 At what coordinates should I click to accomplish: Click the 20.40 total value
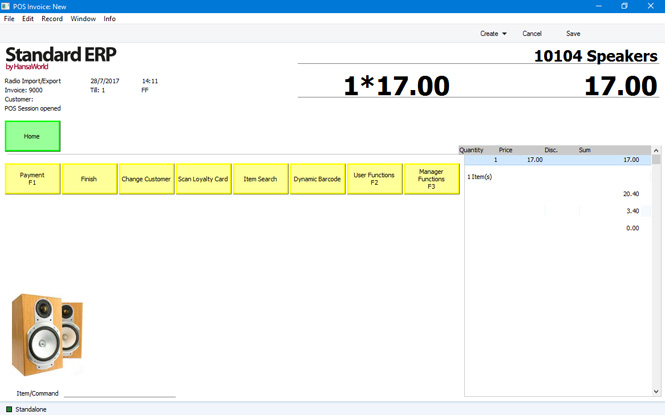click(x=631, y=194)
